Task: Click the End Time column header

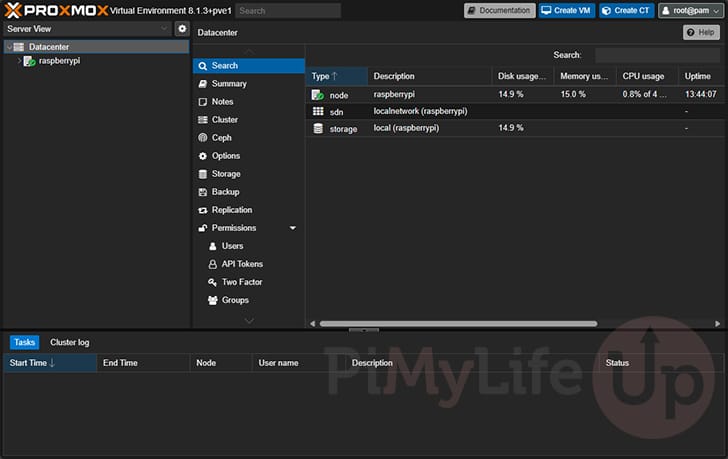Action: pos(143,363)
